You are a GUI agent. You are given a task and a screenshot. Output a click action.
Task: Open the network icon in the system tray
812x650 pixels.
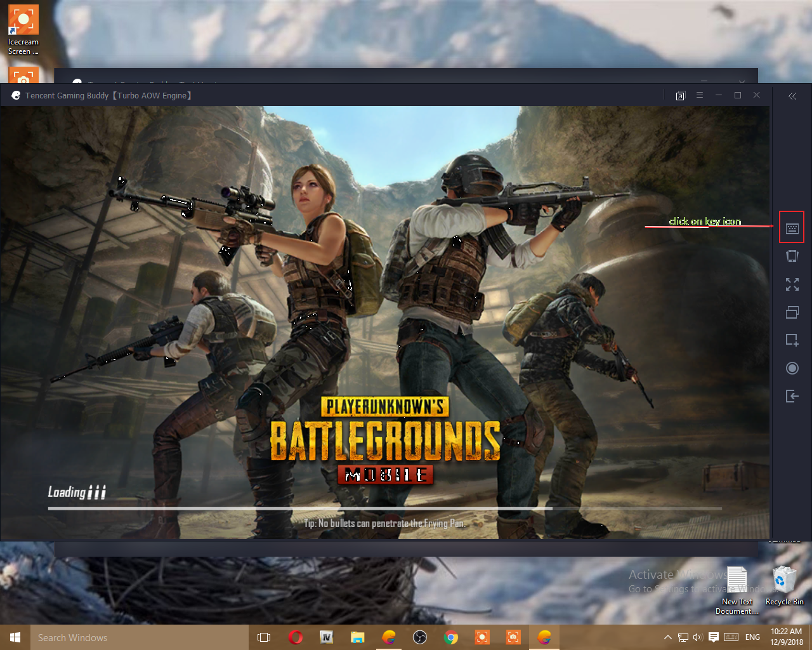click(683, 637)
